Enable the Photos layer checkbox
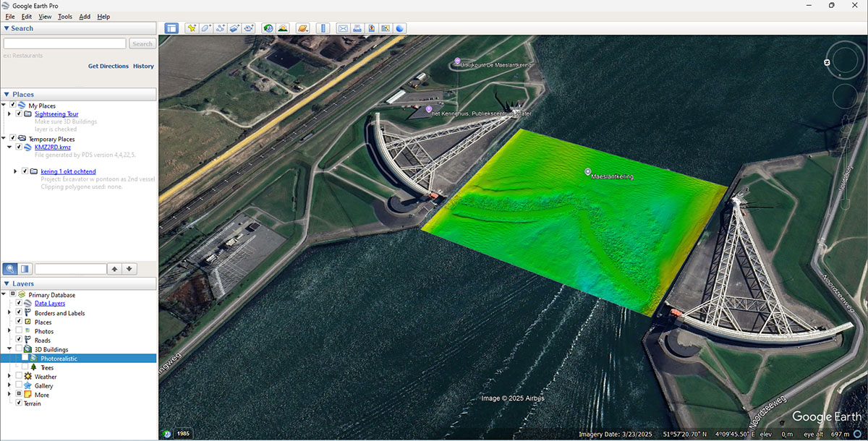 click(x=19, y=331)
